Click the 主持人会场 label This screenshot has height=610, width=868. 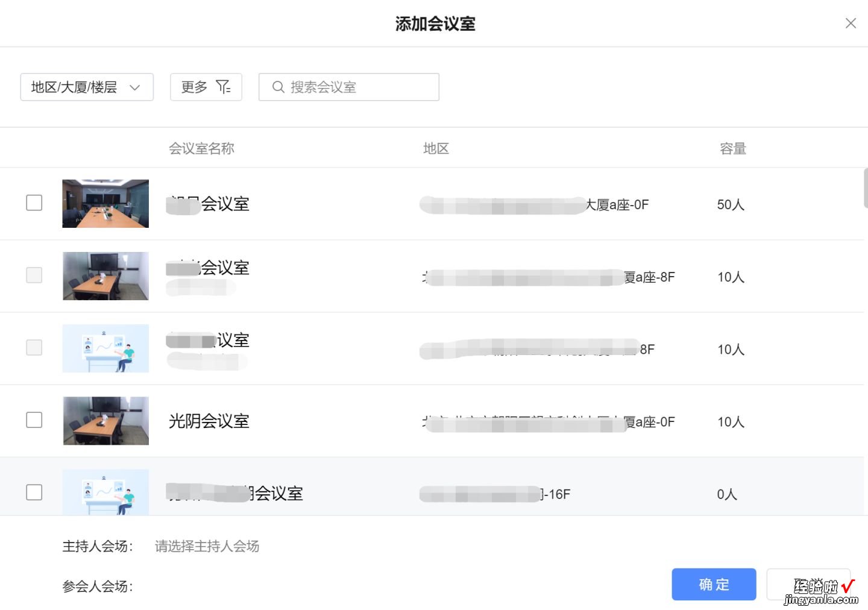[98, 546]
